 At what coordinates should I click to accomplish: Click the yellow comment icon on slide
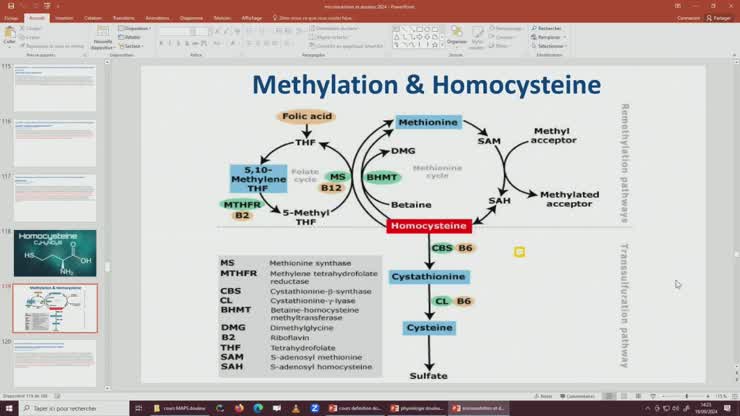tap(519, 252)
